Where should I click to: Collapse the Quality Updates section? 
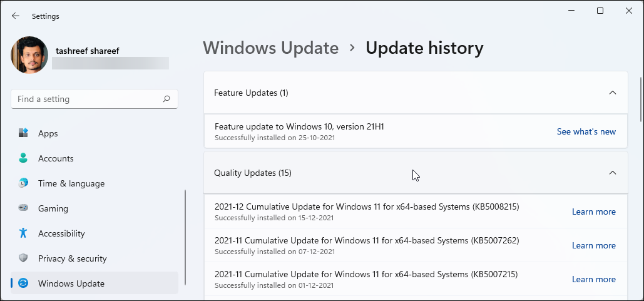pos(613,173)
